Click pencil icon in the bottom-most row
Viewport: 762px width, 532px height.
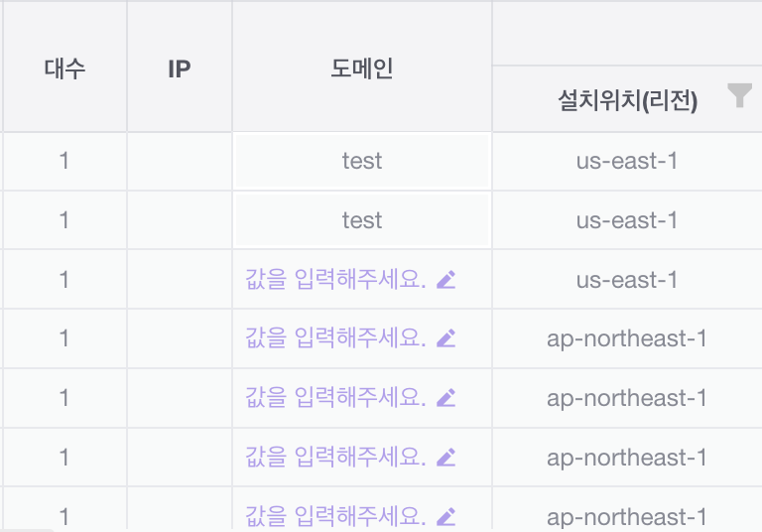(x=446, y=516)
